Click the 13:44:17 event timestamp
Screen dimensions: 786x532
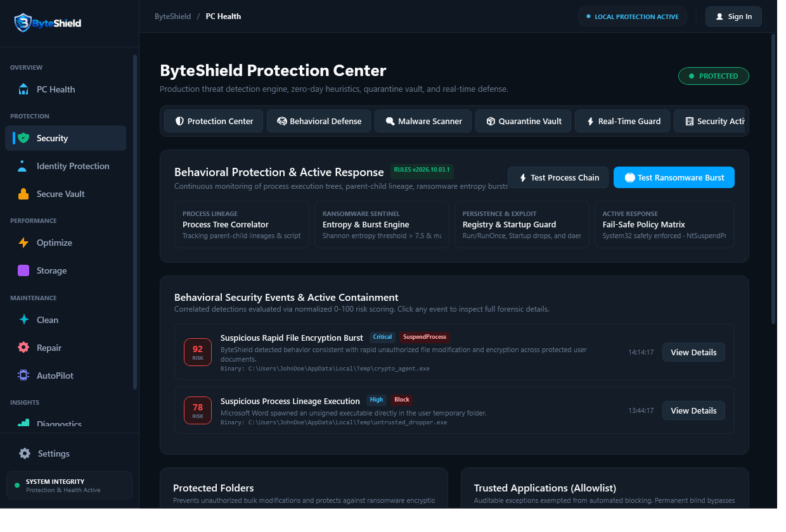[x=641, y=410]
